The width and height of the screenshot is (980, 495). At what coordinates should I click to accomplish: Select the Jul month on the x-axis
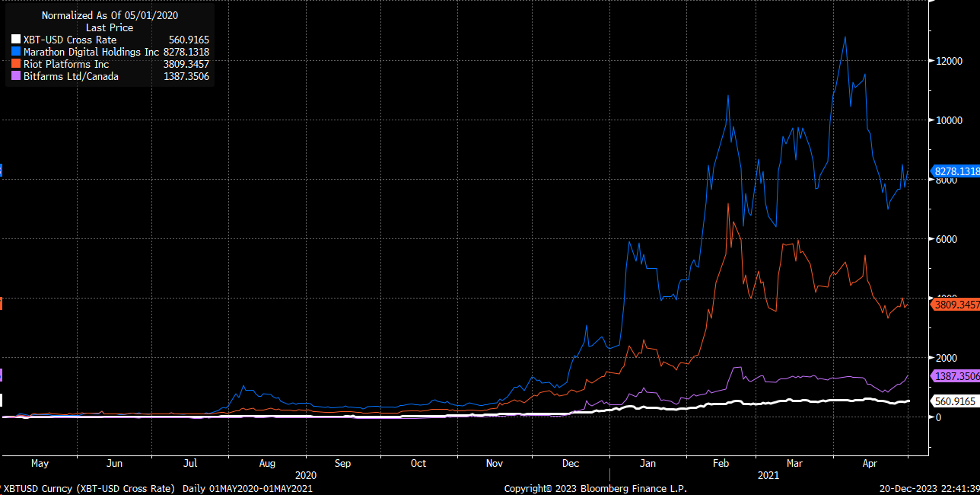pos(191,463)
